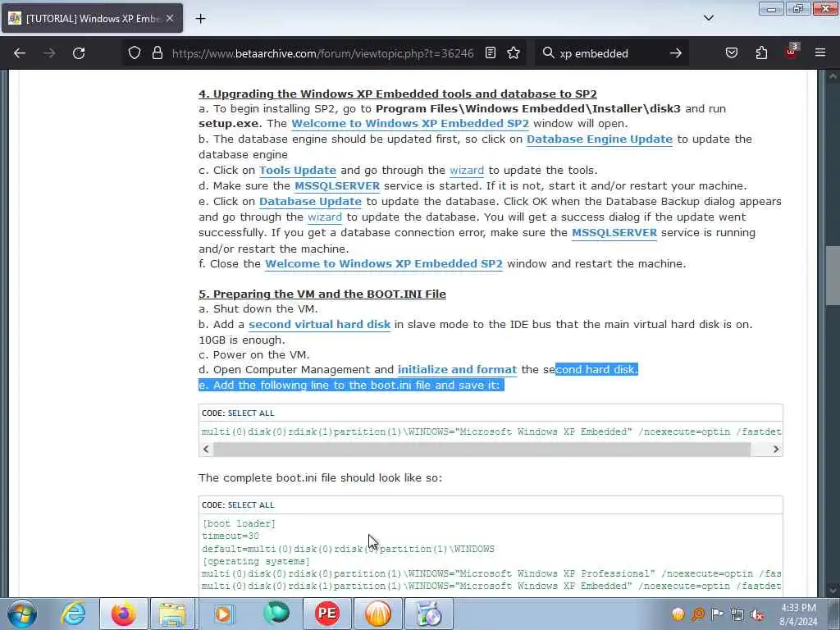Show site security lock information
This screenshot has height=630, width=840.
click(x=157, y=53)
